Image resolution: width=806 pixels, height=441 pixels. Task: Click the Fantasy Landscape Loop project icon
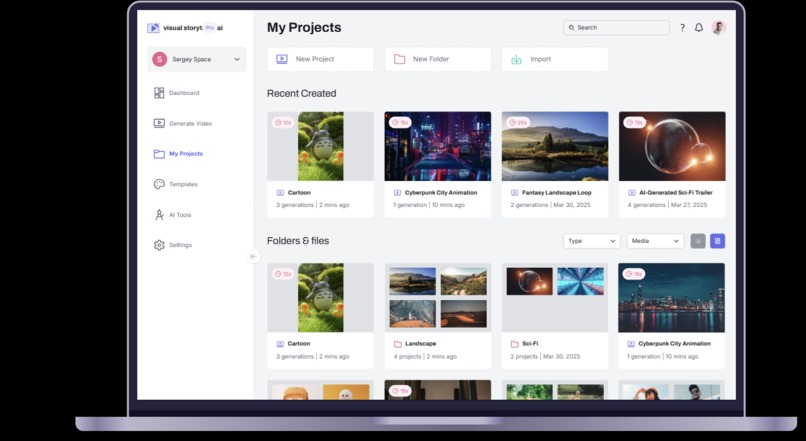(x=515, y=193)
